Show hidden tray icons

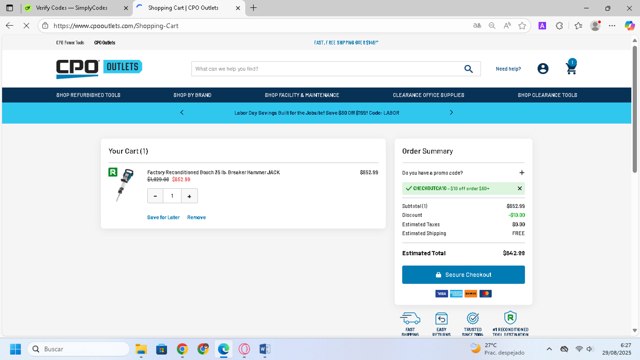click(x=549, y=349)
